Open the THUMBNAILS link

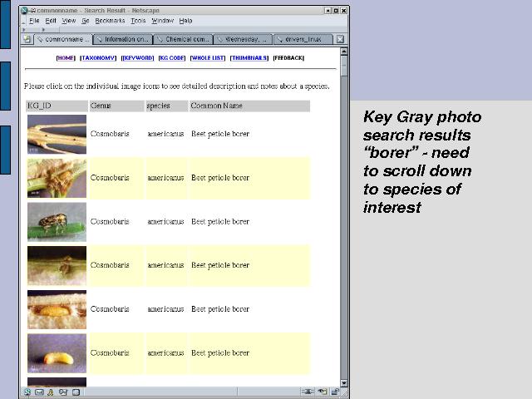249,58
